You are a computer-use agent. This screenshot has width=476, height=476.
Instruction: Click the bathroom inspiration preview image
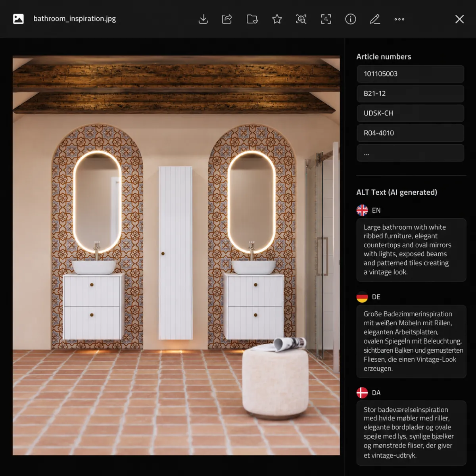coord(176,255)
